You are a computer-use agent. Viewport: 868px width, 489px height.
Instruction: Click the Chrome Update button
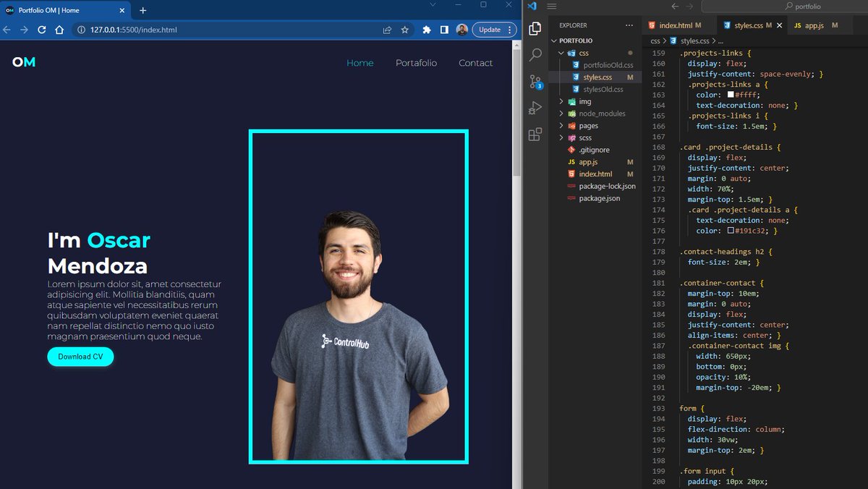(490, 30)
